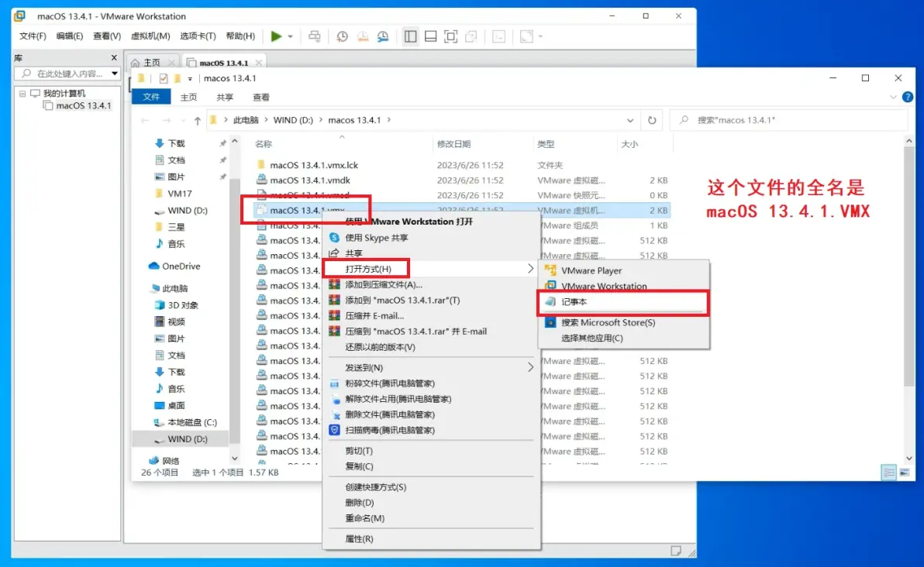Screen dimensions: 924x567
Task: Open the power options arrow beside play button
Action: click(x=291, y=36)
